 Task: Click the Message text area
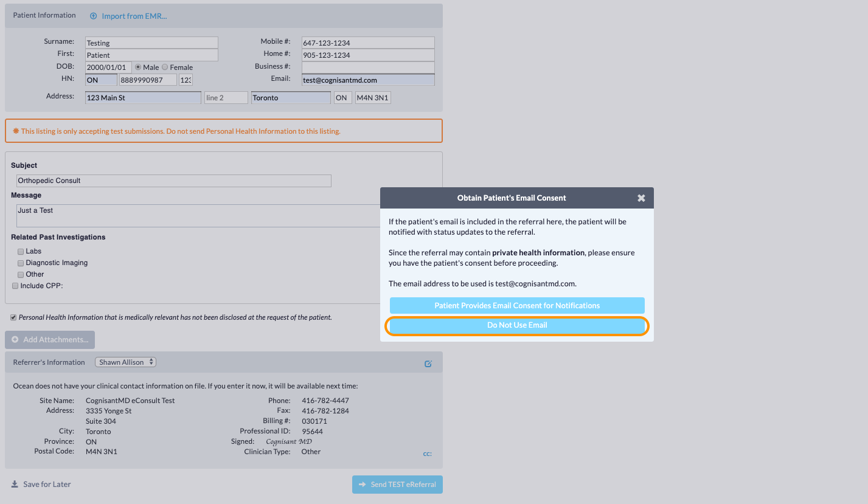198,216
